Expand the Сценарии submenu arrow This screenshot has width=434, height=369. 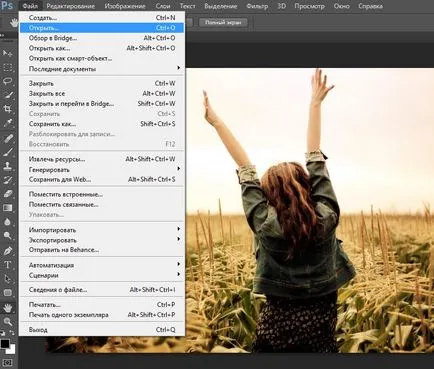tap(179, 274)
